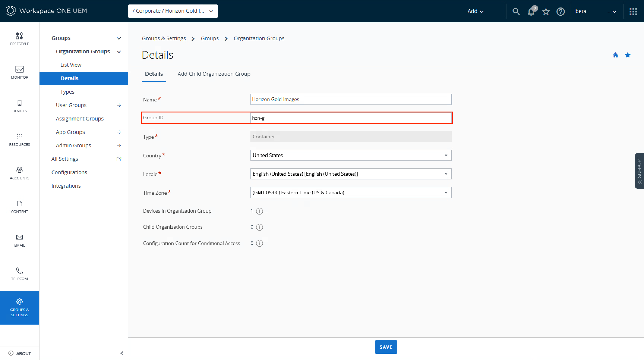Collapse the Organization Groups tree section
The width and height of the screenshot is (644, 360).
pos(119,51)
